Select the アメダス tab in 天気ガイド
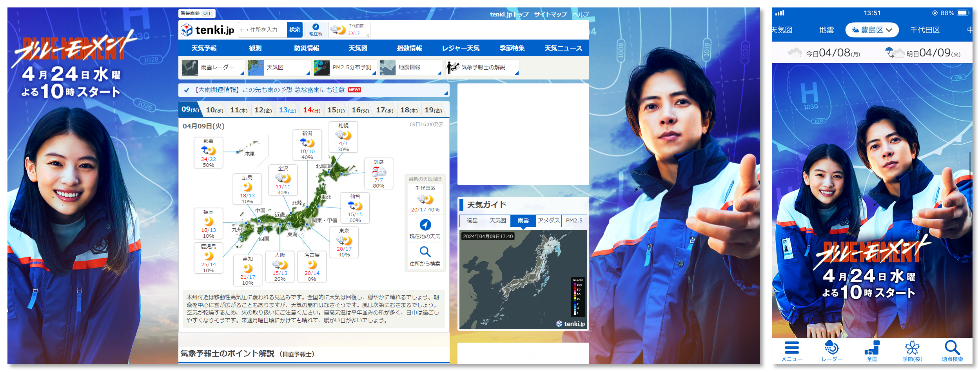Screen dimensions: 980x372 point(548,220)
